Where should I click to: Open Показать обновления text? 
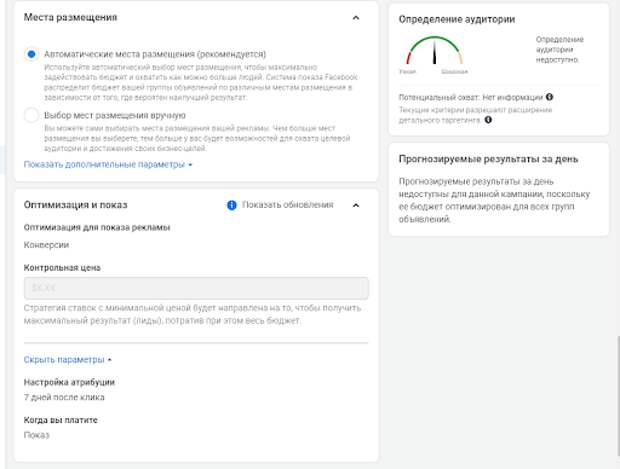pyautogui.click(x=288, y=205)
